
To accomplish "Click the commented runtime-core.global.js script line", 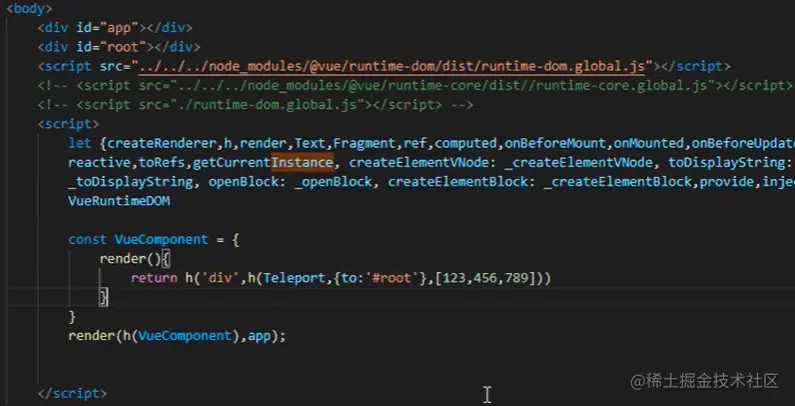I will [415, 86].
